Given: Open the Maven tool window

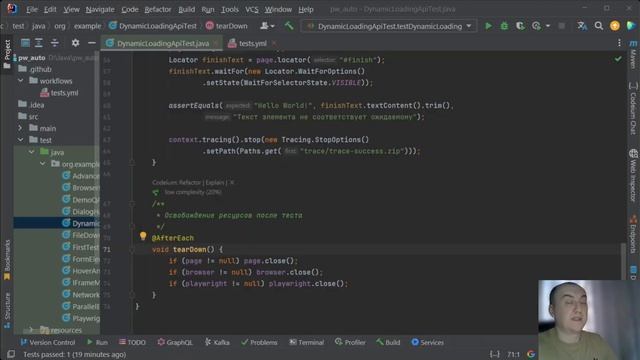Looking at the screenshot, I should (633, 55).
